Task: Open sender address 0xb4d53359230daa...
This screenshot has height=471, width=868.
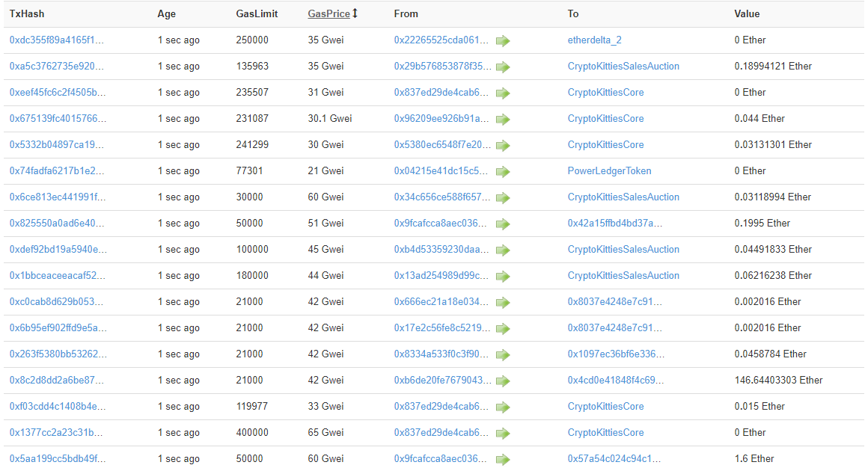Action: coord(441,249)
